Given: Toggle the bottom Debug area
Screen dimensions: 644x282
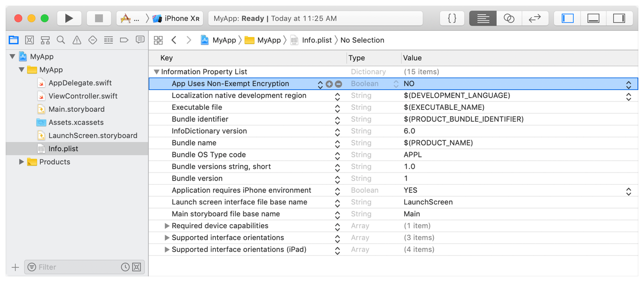Looking at the screenshot, I should tap(593, 18).
